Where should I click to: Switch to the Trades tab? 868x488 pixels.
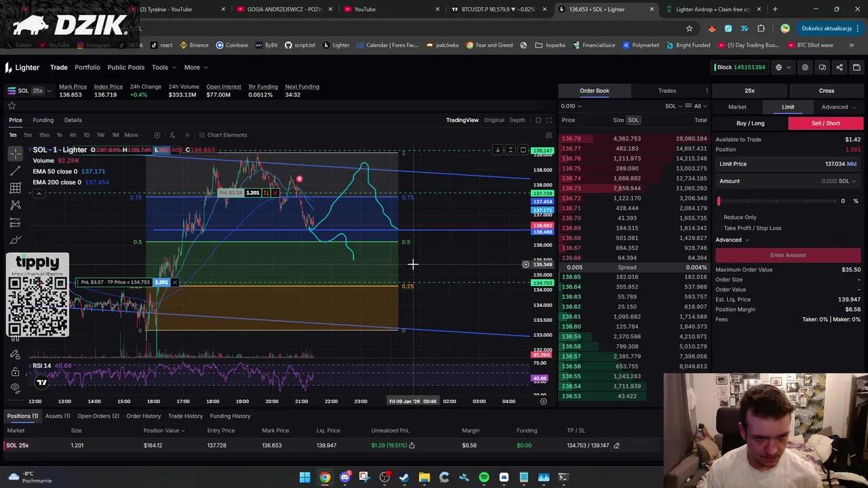(x=667, y=91)
